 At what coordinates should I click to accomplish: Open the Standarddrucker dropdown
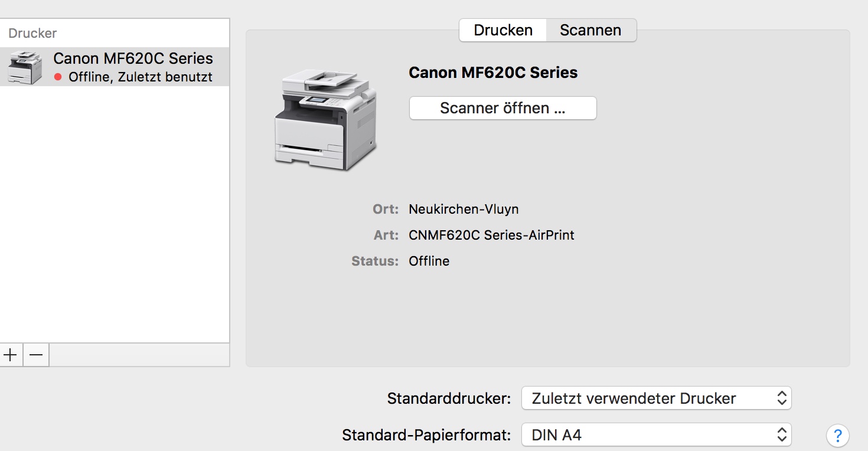point(656,398)
